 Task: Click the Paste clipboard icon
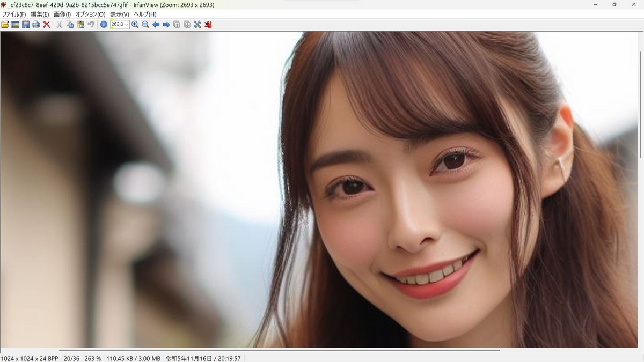pos(80,25)
